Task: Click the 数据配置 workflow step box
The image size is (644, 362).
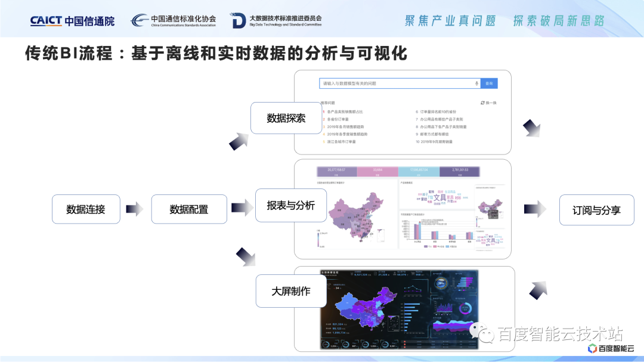Action: click(x=189, y=209)
